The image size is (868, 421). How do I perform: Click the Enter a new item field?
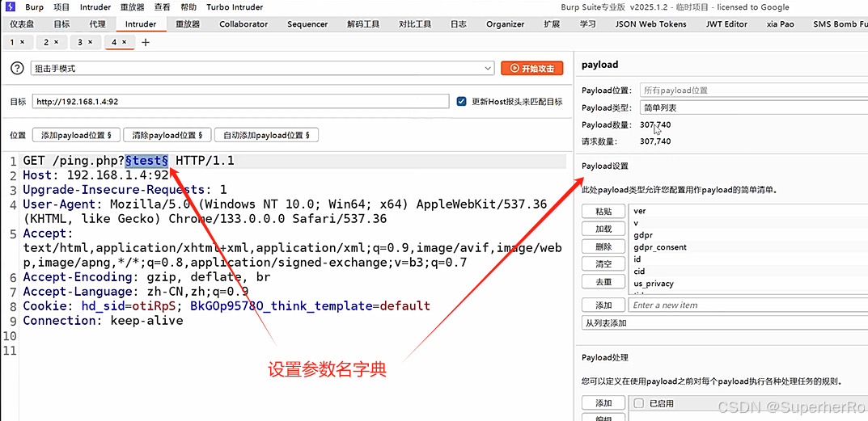[x=748, y=305]
